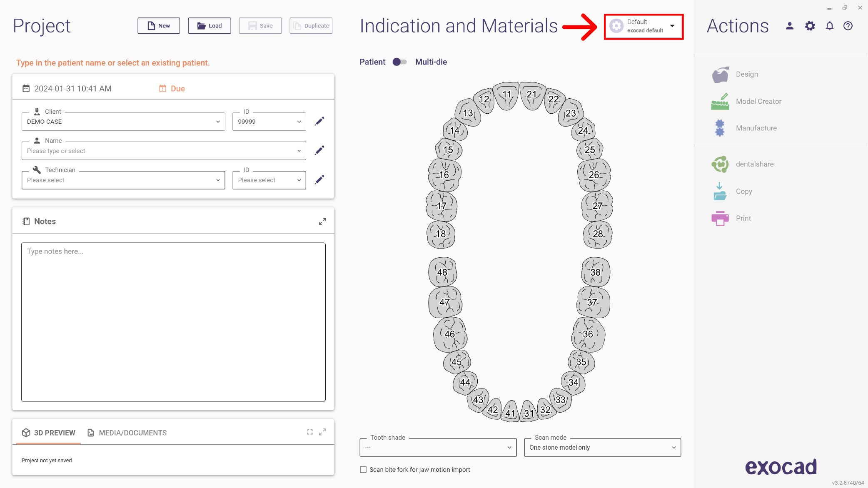Expand the Tooth shade dropdown
This screenshot has height=488, width=868.
[x=438, y=448]
